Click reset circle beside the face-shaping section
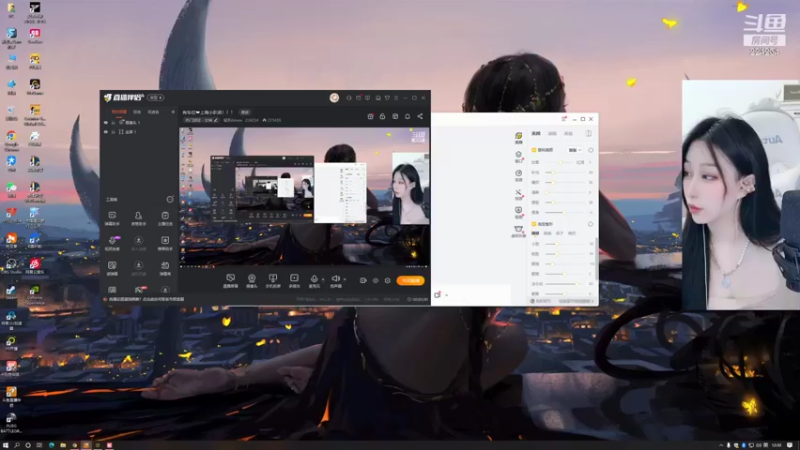 (591, 224)
